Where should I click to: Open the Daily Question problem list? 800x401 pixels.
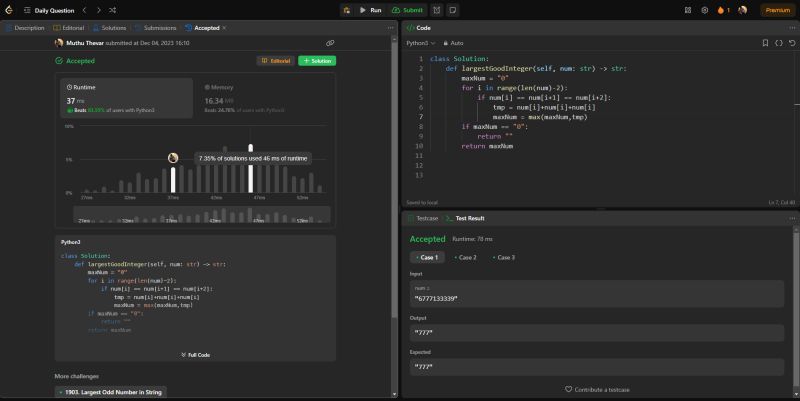(49, 10)
